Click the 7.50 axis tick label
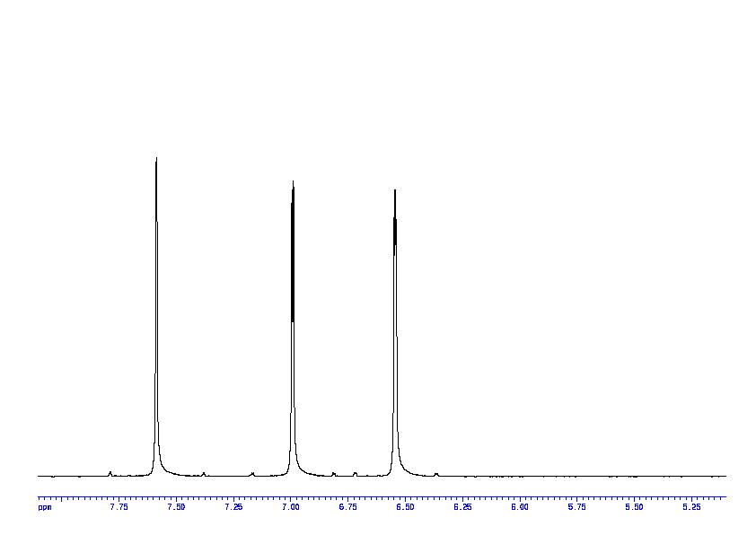The height and width of the screenshot is (535, 756). click(176, 507)
